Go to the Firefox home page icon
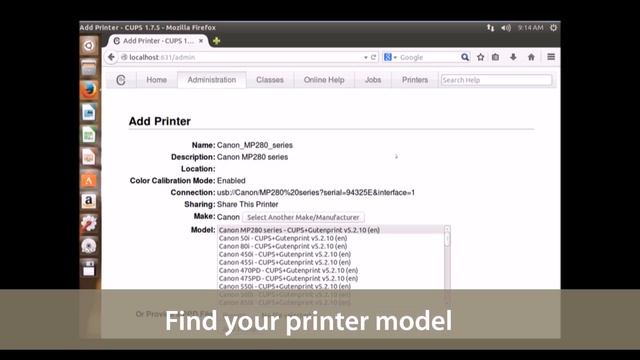Viewport: 640px width, 360px height. (531, 57)
